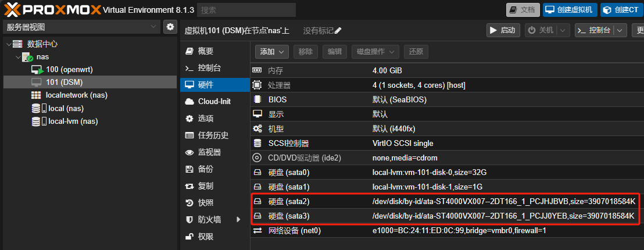Open the 磁盘操作 dropdown
This screenshot has width=644, height=250.
click(x=375, y=52)
